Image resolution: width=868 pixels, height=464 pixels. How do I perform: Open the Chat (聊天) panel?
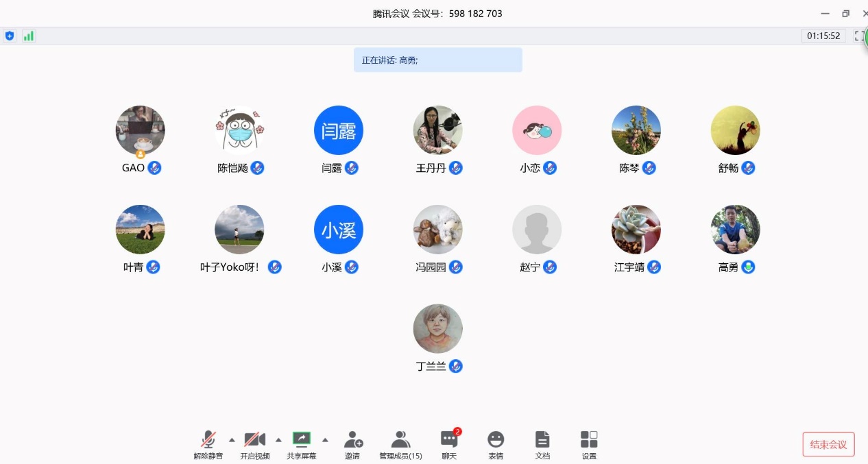tap(449, 445)
